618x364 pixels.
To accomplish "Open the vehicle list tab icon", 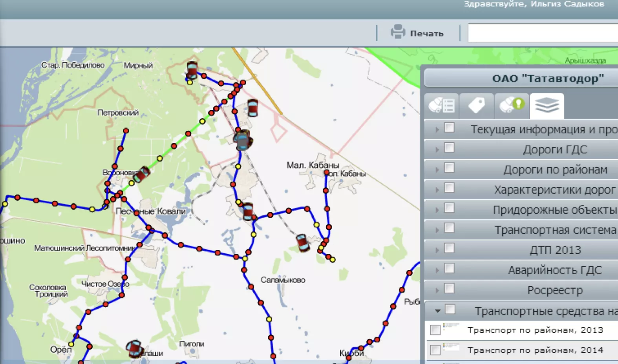I will [x=442, y=106].
